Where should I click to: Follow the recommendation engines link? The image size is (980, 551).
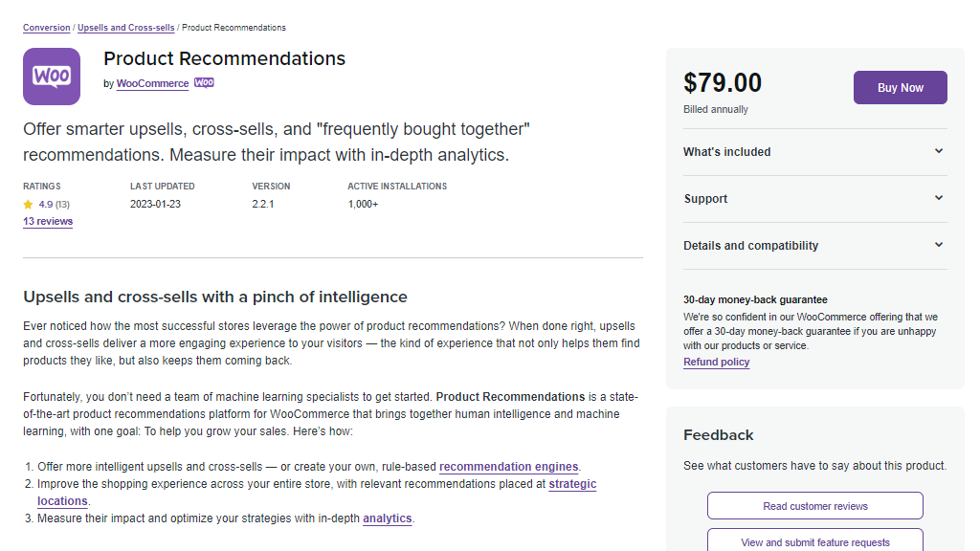click(x=509, y=467)
